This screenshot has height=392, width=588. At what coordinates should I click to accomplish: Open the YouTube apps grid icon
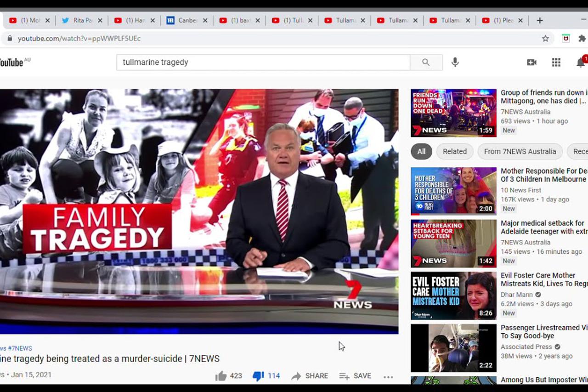point(556,62)
